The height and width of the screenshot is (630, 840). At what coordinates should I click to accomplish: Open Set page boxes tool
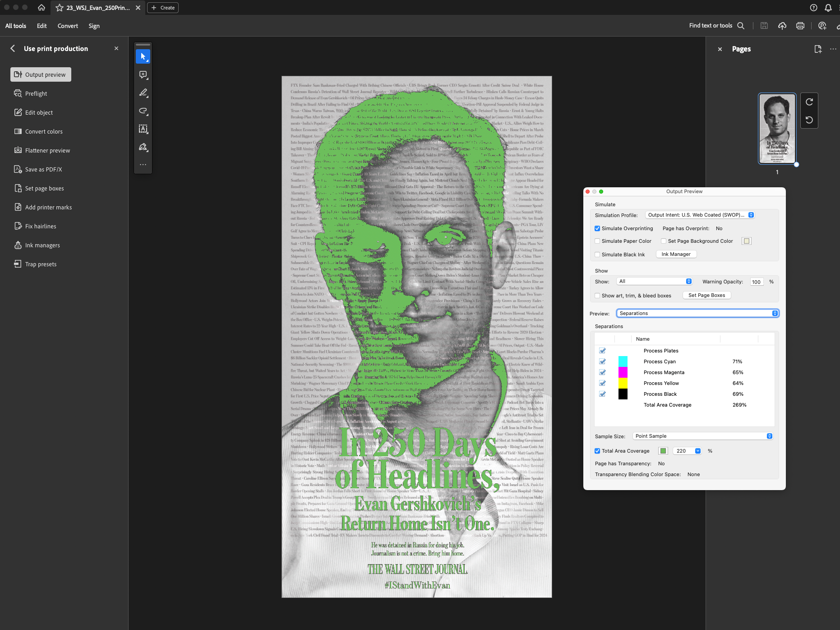coord(39,188)
